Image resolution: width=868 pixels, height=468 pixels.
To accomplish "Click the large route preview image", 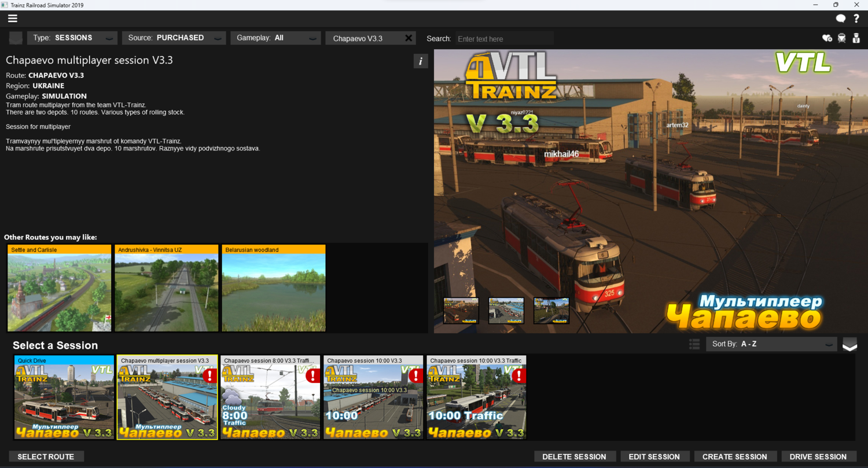I will coord(650,191).
